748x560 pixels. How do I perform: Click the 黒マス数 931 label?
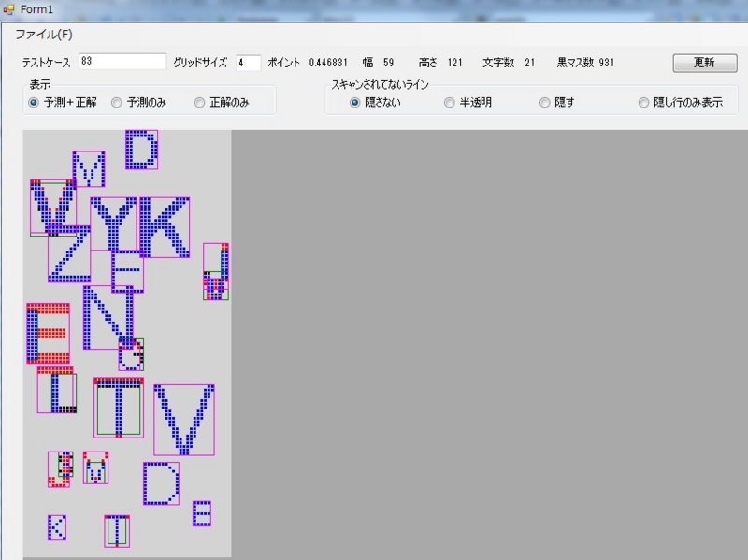point(585,63)
